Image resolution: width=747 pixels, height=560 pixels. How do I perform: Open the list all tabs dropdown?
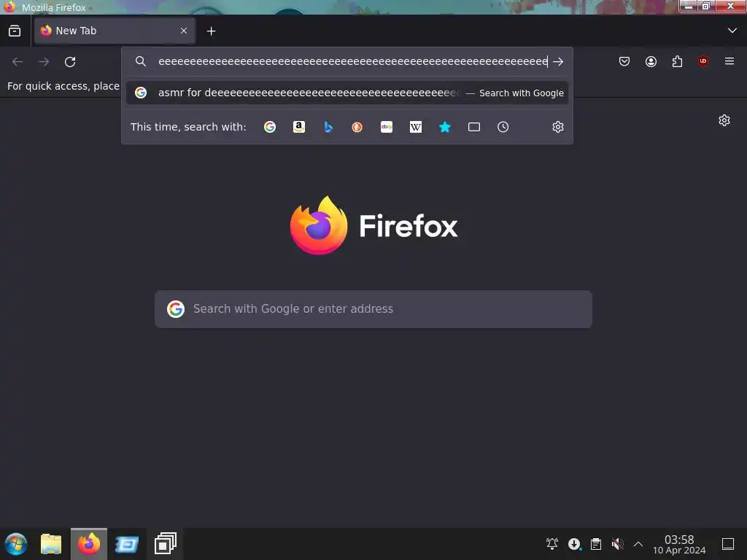pos(732,31)
